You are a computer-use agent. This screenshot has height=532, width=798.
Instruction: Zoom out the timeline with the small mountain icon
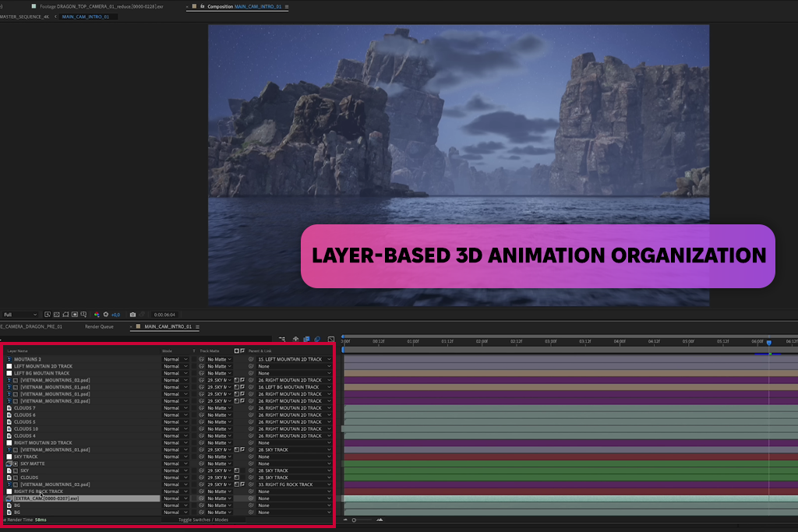[x=345, y=520]
